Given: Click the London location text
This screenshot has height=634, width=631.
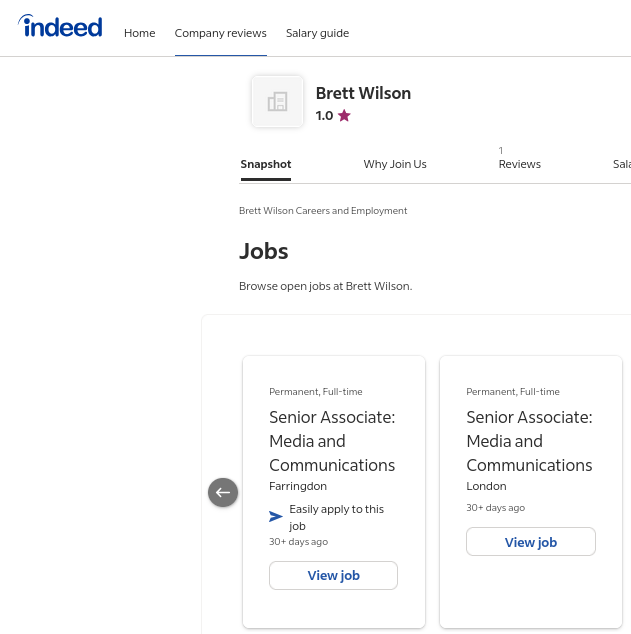Looking at the screenshot, I should point(486,486).
